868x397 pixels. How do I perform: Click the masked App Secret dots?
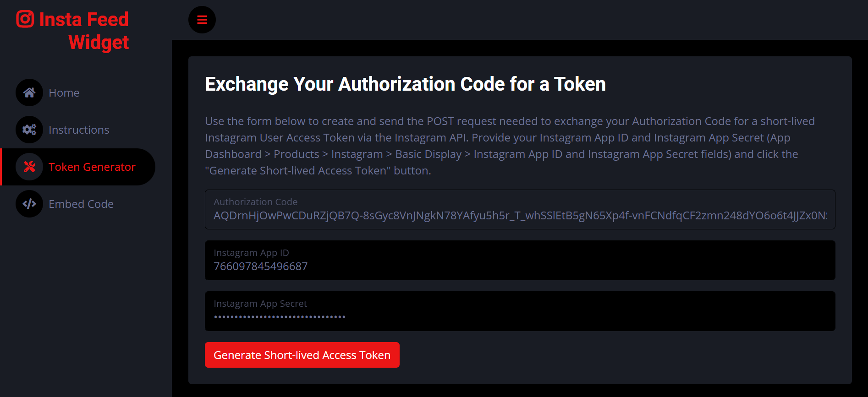[280, 317]
